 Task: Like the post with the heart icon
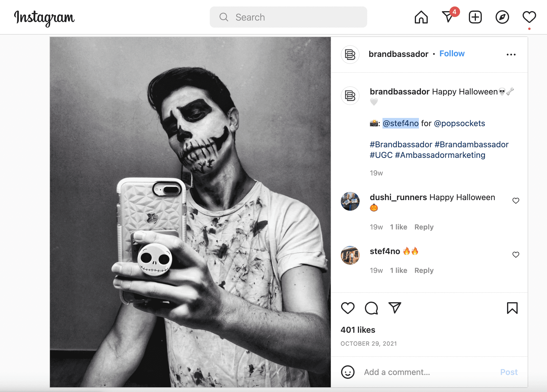tap(348, 308)
